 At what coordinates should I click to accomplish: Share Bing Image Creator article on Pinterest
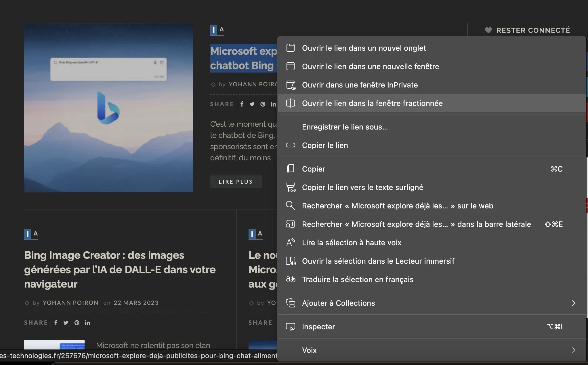point(77,323)
